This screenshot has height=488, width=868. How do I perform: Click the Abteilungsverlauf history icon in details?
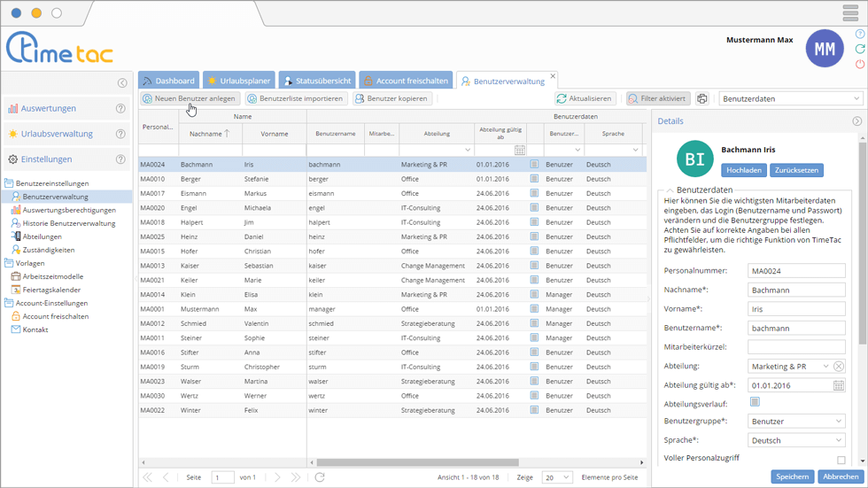pyautogui.click(x=755, y=402)
